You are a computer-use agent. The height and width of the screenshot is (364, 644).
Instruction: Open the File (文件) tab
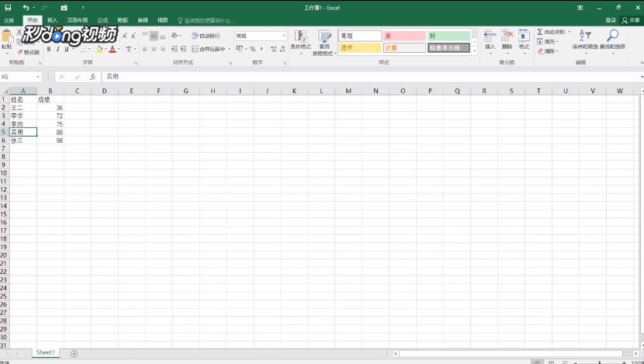9,20
